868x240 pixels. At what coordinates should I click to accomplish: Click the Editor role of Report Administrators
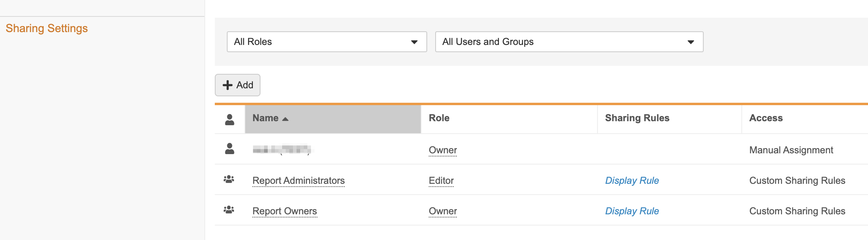tap(441, 181)
